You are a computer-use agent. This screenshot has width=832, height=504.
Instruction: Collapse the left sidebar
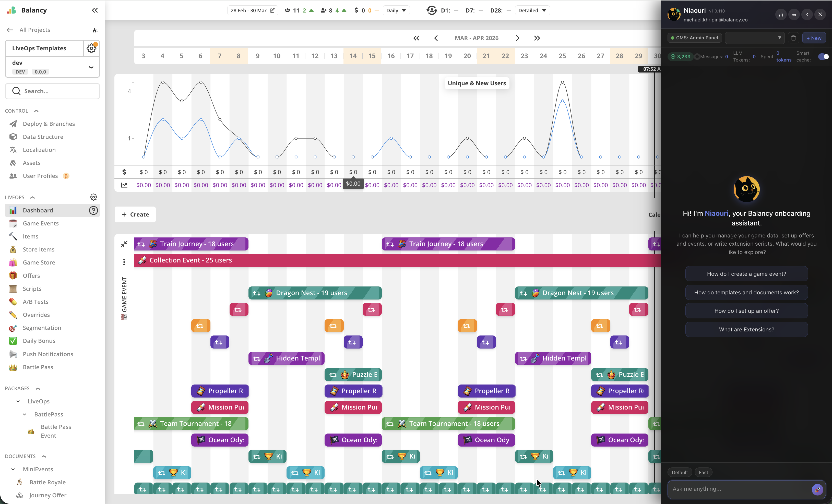94,10
